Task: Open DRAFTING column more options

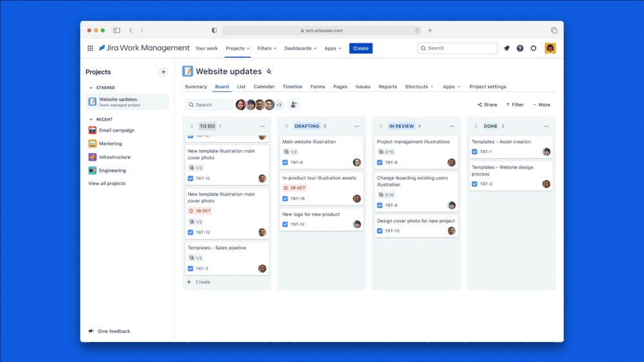Action: (x=357, y=126)
